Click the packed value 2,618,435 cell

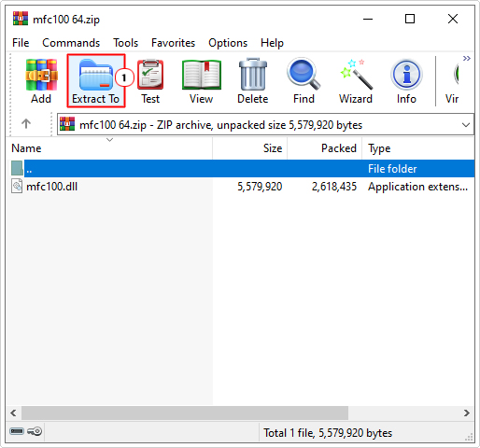point(334,187)
